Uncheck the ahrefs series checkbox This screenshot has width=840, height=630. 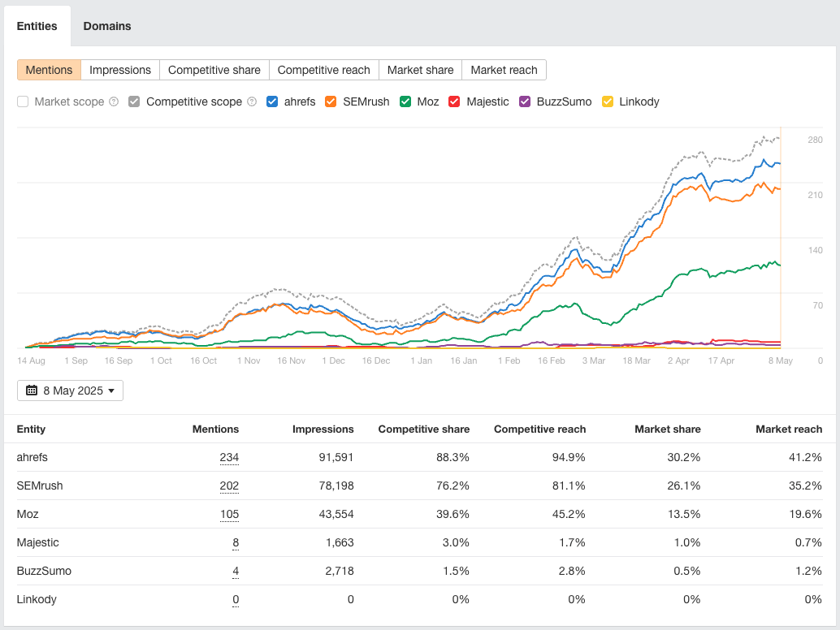(x=271, y=101)
